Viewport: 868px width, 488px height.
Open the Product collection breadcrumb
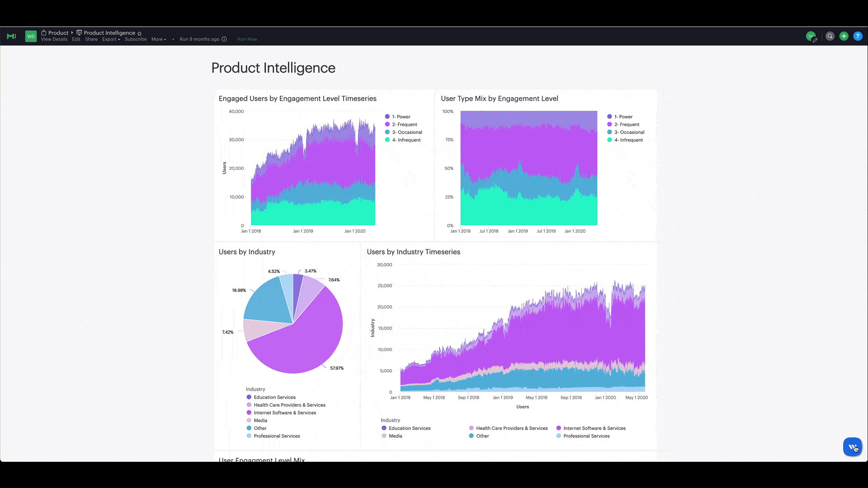pos(58,33)
